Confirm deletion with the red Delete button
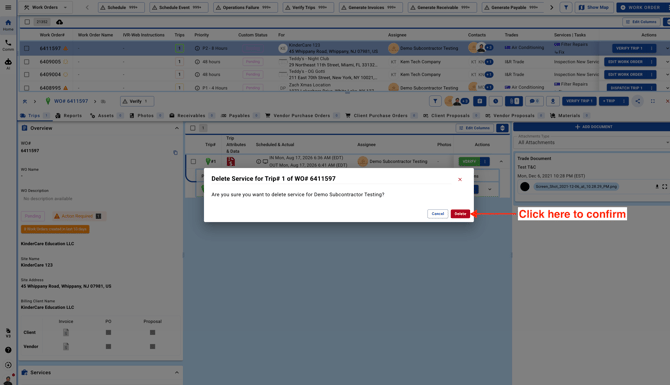The height and width of the screenshot is (385, 670). [460, 214]
